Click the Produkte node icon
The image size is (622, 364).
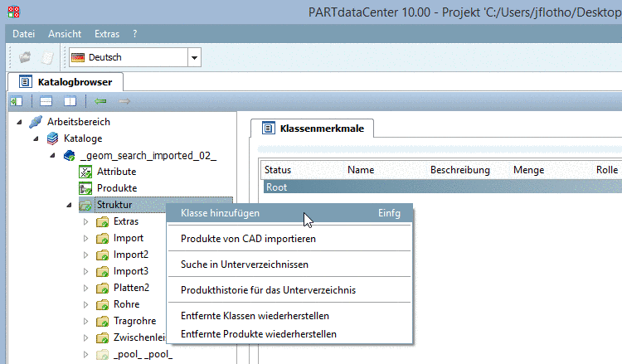[85, 188]
